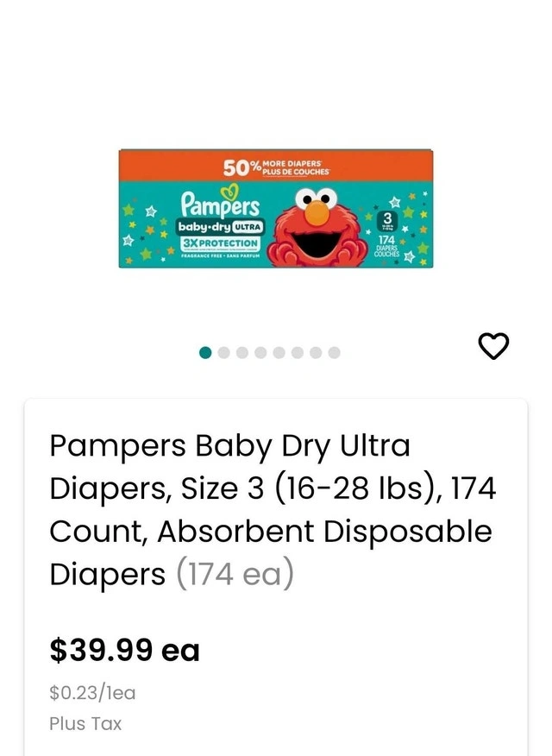Tap the $39.99 ea price
Image resolution: width=552 pixels, height=756 pixels.
click(124, 650)
